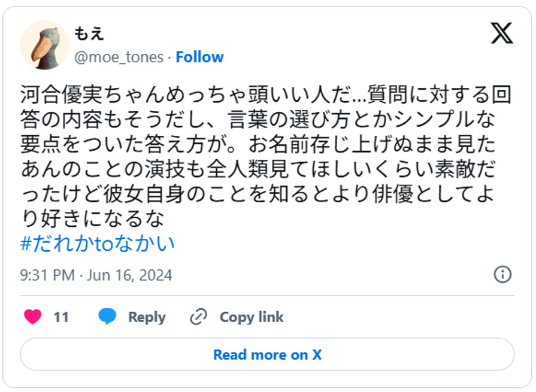
Task: Open the もえ display name profile
Action: (x=89, y=34)
